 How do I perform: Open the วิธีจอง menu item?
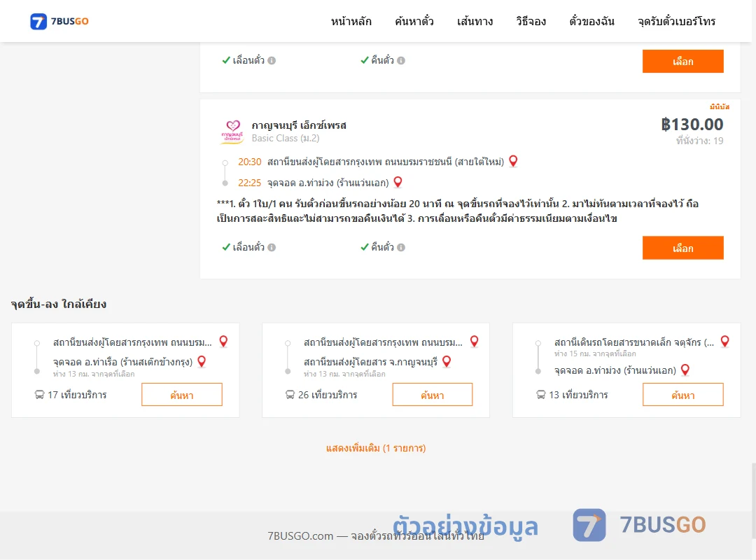pyautogui.click(x=531, y=21)
